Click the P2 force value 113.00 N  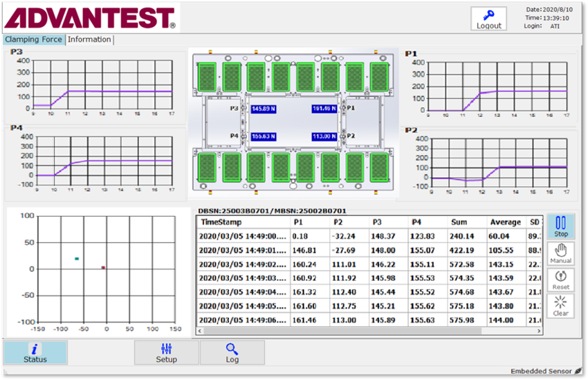click(323, 136)
